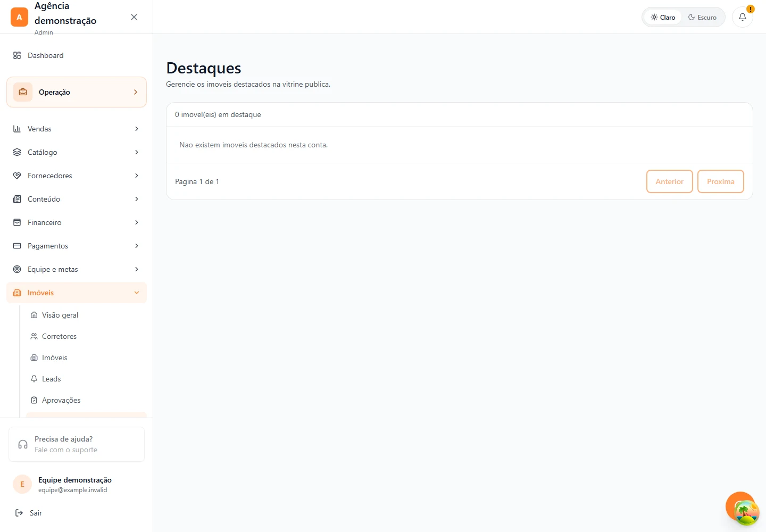Expand the Vendas menu chevron
Viewport: 766px width, 532px height.
pyautogui.click(x=137, y=129)
